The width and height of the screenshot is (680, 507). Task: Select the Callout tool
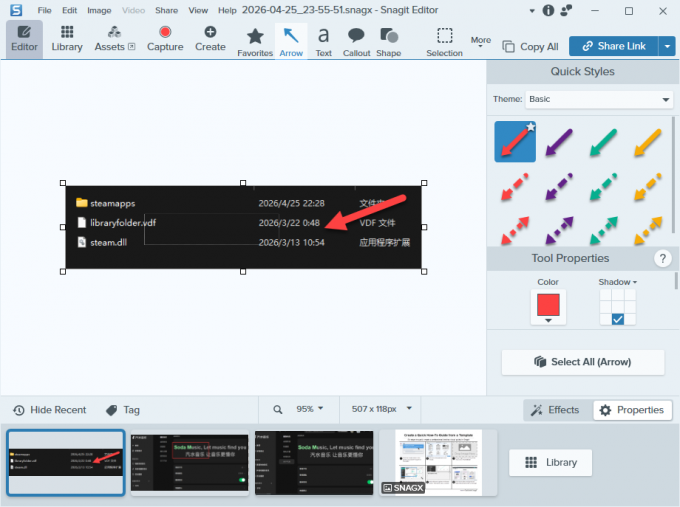(x=356, y=42)
